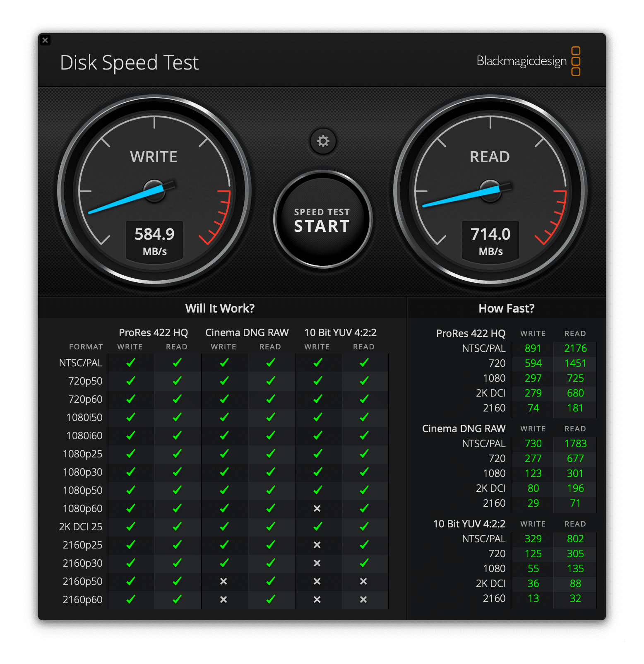The width and height of the screenshot is (644, 664).
Task: Click the 584.9 MB/s write speed readout
Action: tap(154, 241)
